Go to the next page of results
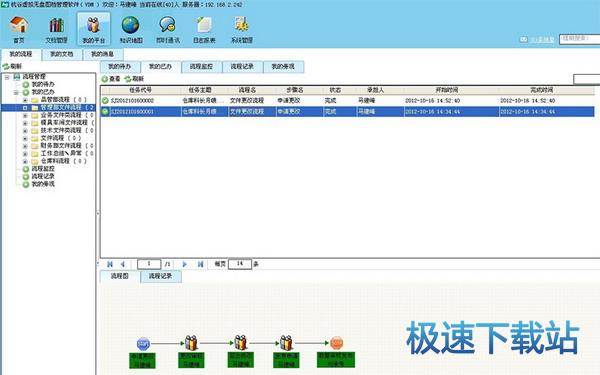Viewport: 600px width, 375px height. click(x=184, y=264)
